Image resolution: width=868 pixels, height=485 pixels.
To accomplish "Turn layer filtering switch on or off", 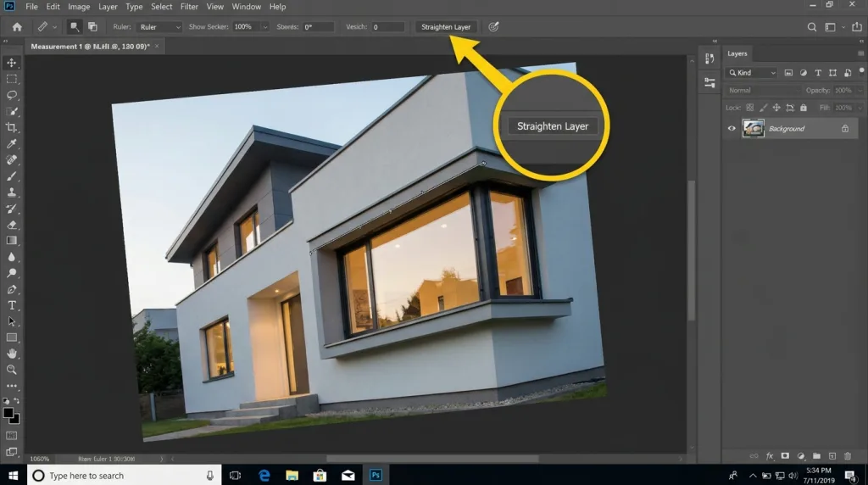I will pyautogui.click(x=861, y=71).
